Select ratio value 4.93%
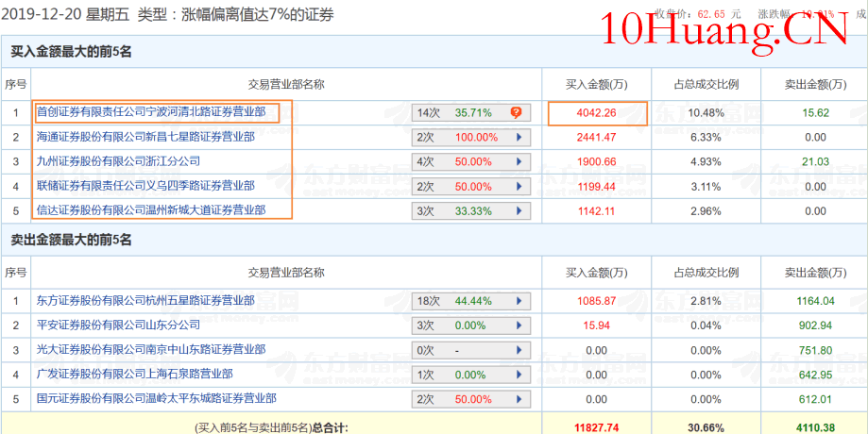 tap(706, 161)
